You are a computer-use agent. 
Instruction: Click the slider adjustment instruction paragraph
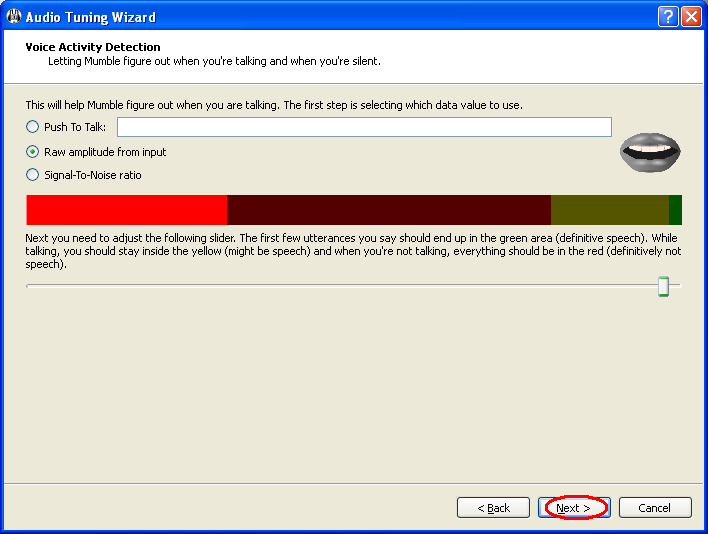(x=353, y=252)
